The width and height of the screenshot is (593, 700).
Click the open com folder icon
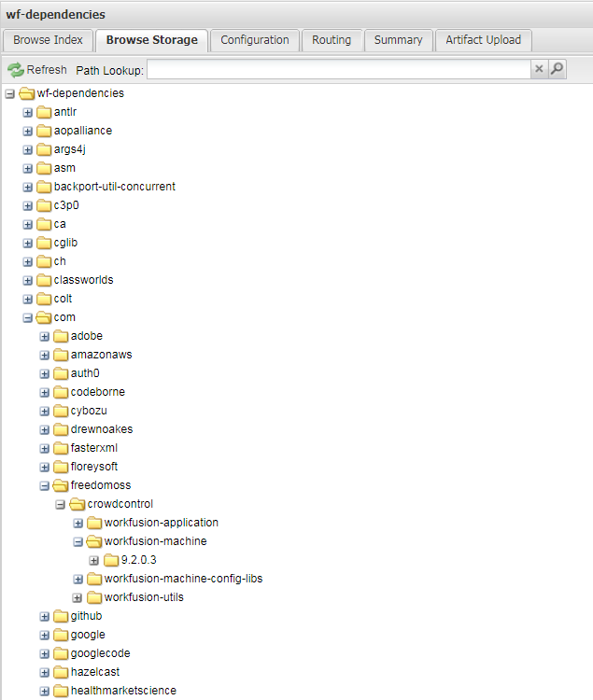coord(44,317)
